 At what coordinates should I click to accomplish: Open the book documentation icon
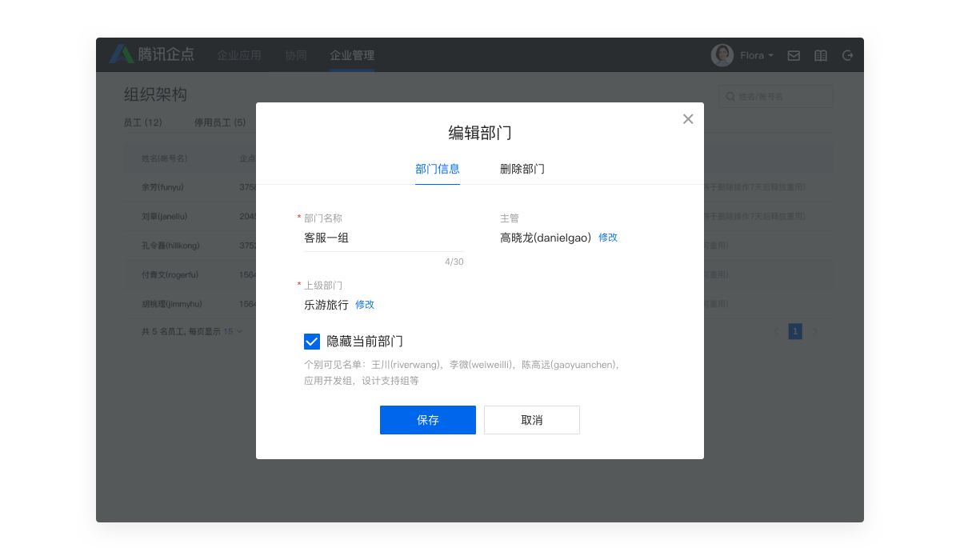click(820, 55)
